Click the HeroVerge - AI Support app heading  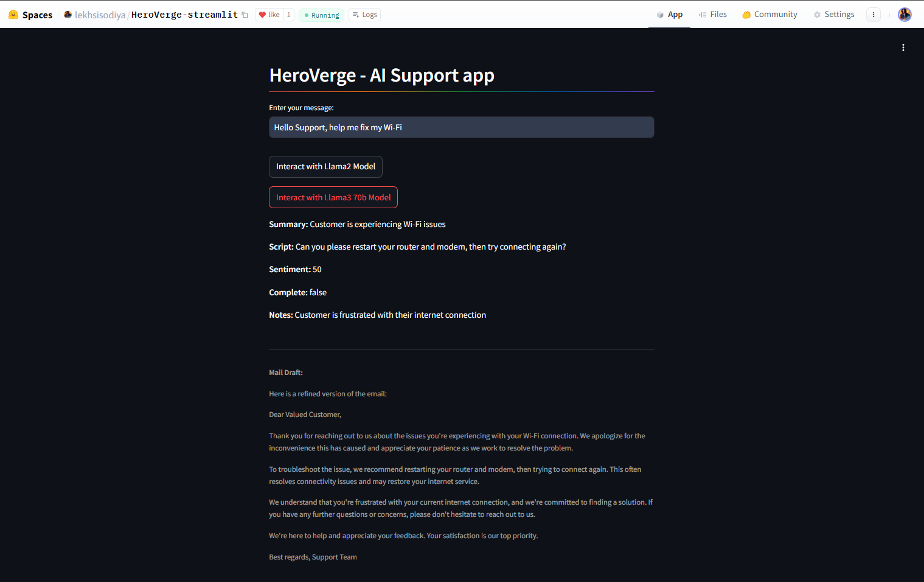click(381, 75)
